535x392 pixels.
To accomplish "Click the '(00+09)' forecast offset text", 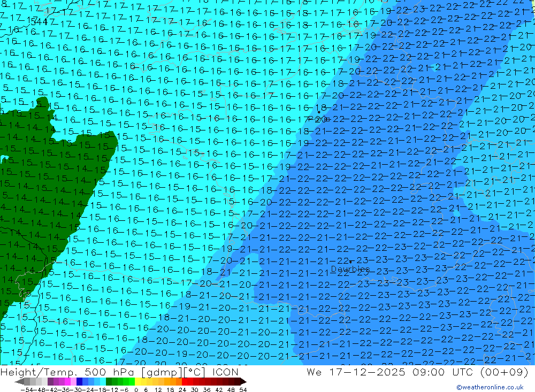I will click(504, 372).
